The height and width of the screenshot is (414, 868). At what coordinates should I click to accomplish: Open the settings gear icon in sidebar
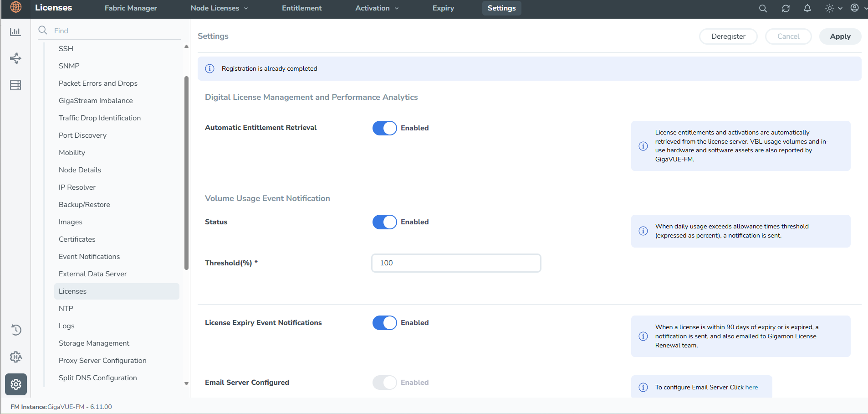(16, 384)
